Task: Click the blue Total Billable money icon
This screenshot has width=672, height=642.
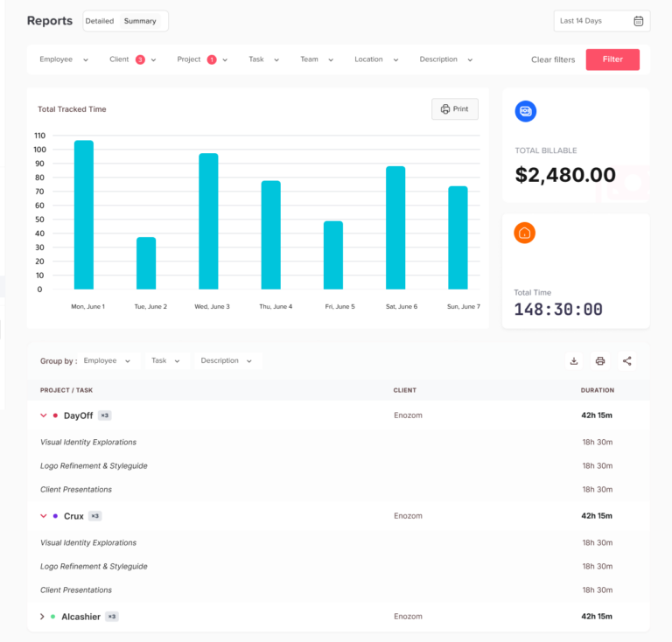Action: pyautogui.click(x=525, y=111)
